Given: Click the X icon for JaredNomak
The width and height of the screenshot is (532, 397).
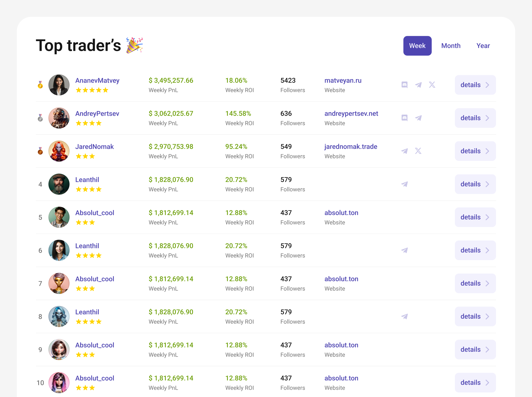Looking at the screenshot, I should (x=418, y=151).
